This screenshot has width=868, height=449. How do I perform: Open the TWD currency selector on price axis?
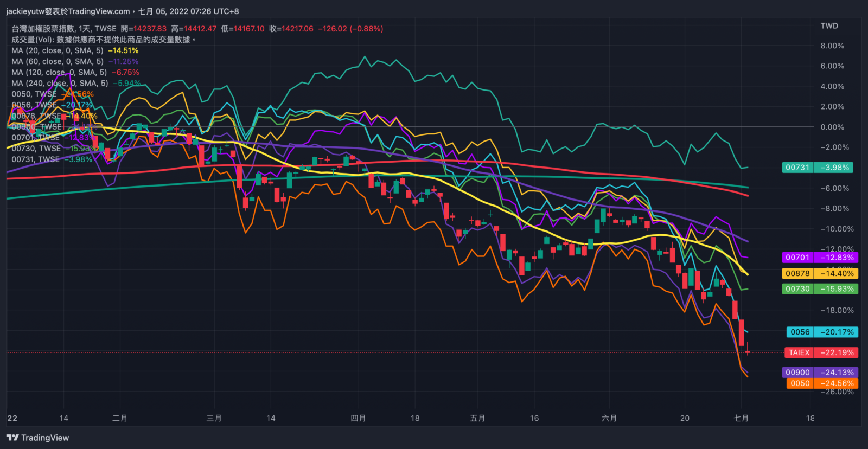click(829, 26)
